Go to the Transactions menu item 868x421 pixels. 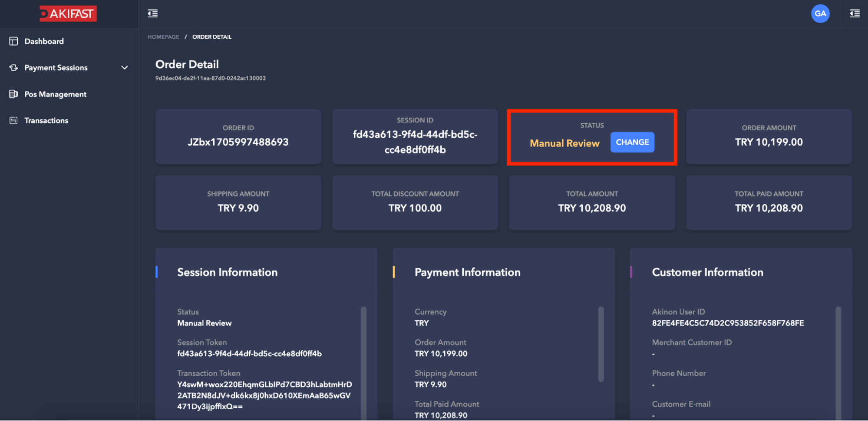46,121
